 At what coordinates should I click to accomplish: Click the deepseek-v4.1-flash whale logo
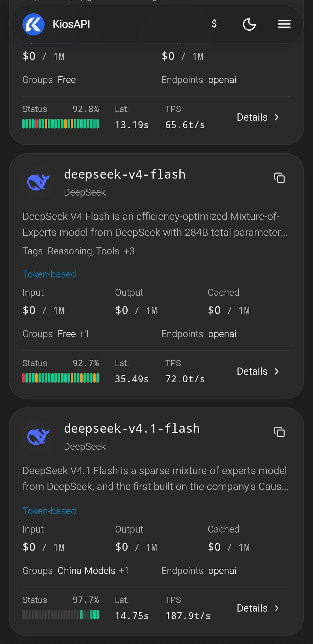[38, 436]
